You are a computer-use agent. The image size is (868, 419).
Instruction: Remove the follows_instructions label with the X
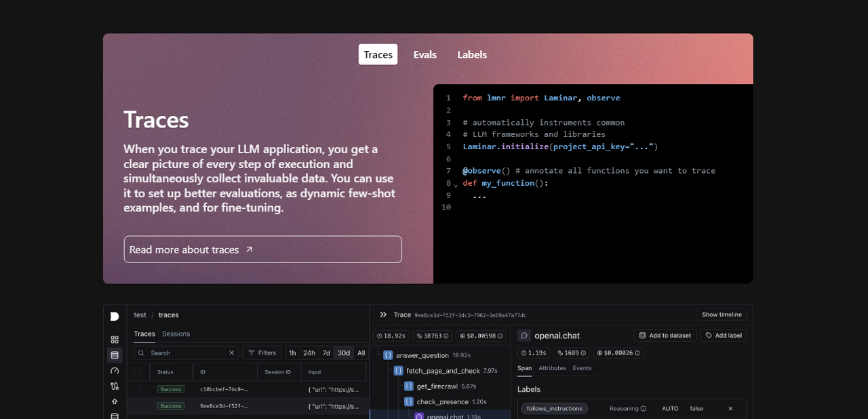(x=730, y=409)
